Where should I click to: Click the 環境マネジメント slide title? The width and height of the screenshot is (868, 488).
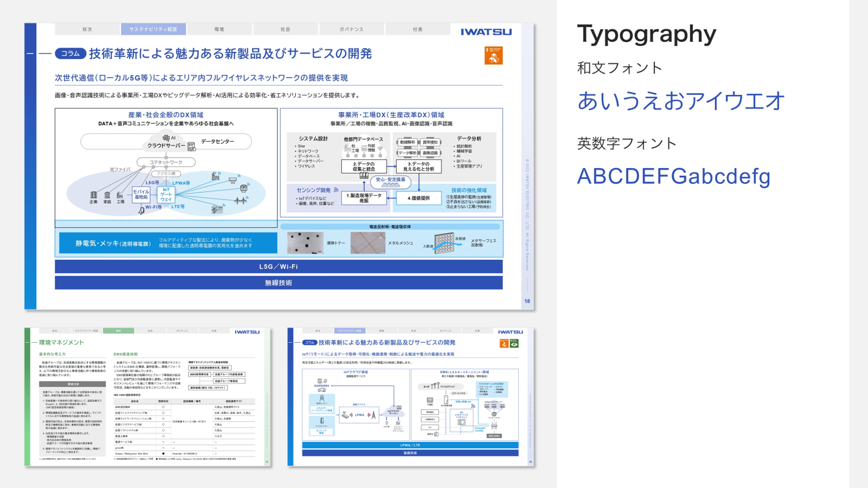pyautogui.click(x=61, y=342)
